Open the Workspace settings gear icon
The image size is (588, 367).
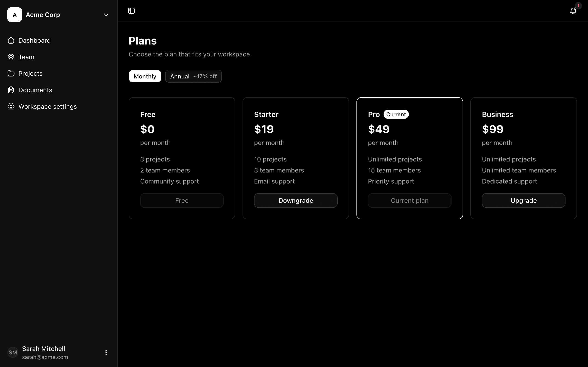(x=11, y=106)
